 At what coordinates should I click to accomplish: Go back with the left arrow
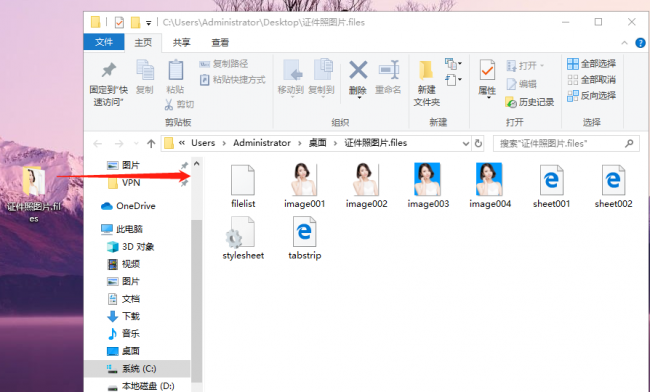98,144
